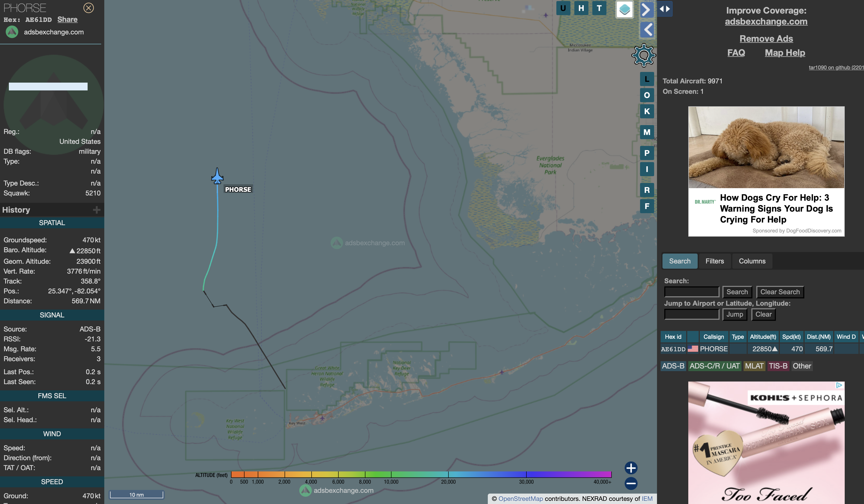Switch to the Filters tab
This screenshot has width=864, height=504.
[x=715, y=261]
